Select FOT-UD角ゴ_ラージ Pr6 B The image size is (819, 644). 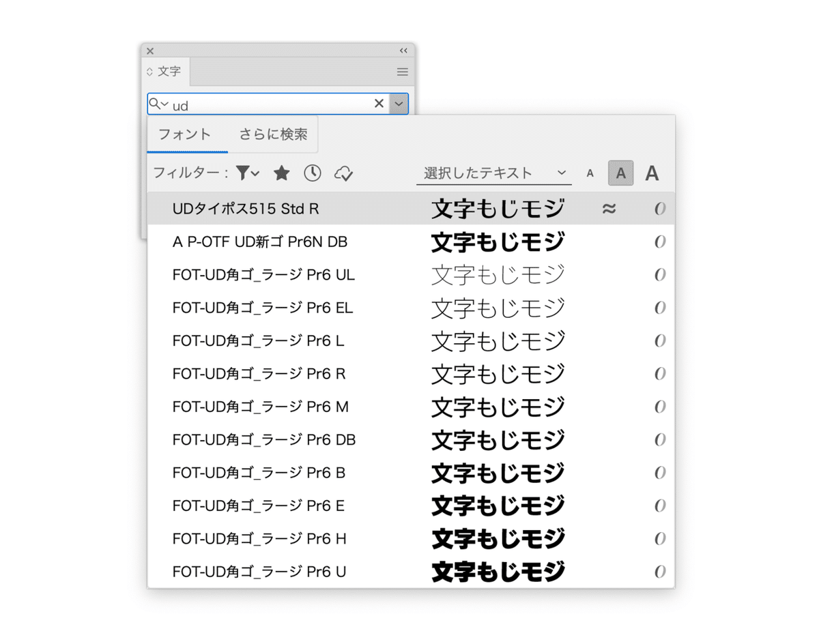411,472
